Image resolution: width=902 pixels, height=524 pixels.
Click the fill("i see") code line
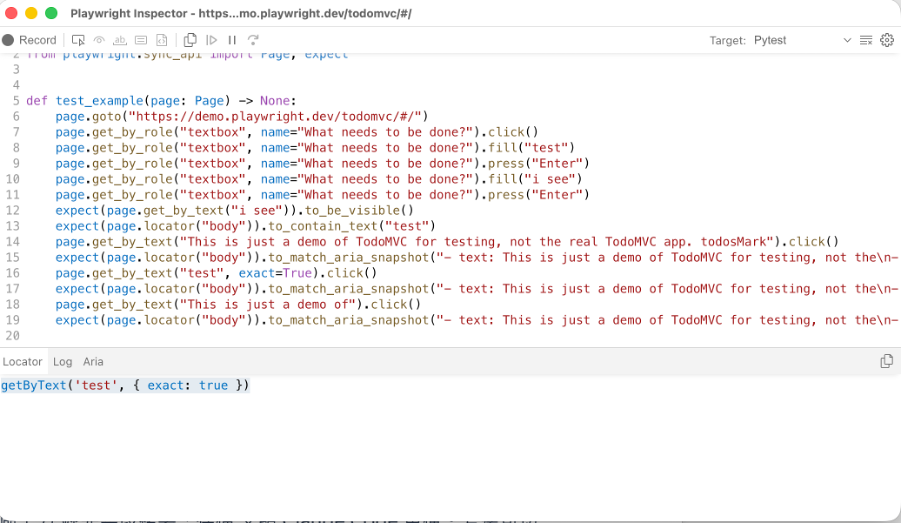click(319, 179)
